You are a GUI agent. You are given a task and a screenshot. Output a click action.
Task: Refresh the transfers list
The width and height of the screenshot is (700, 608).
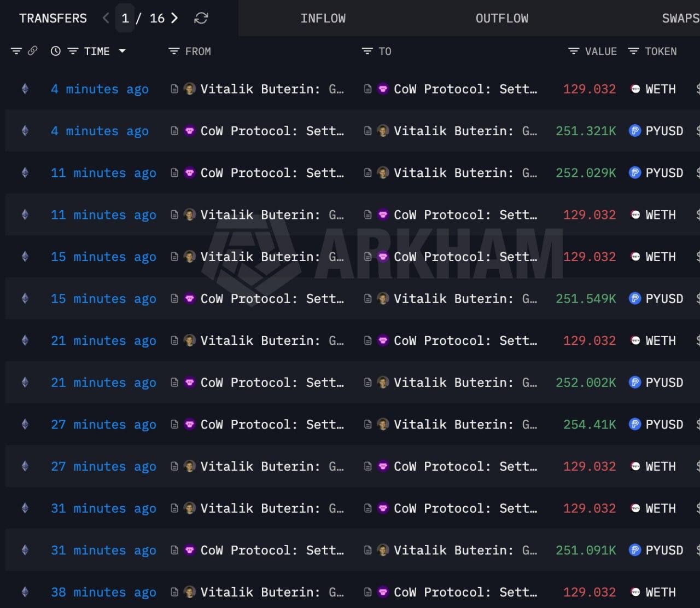point(201,19)
